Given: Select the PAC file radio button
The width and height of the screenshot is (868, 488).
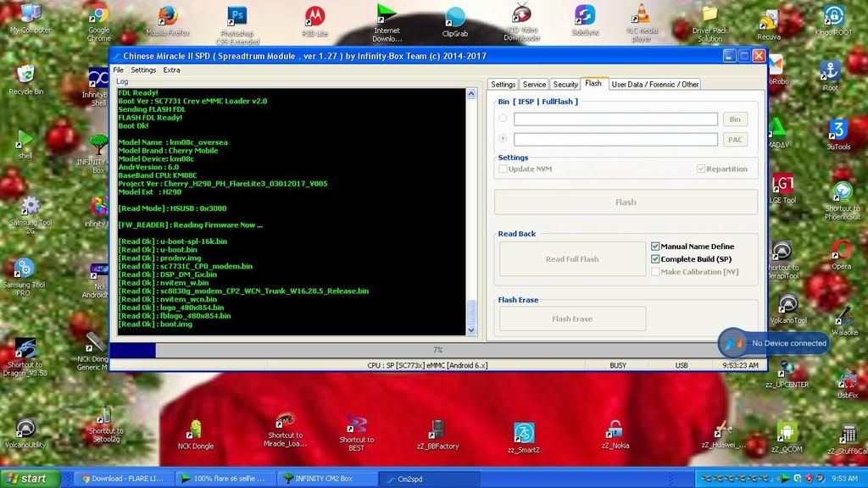Looking at the screenshot, I should [x=504, y=139].
